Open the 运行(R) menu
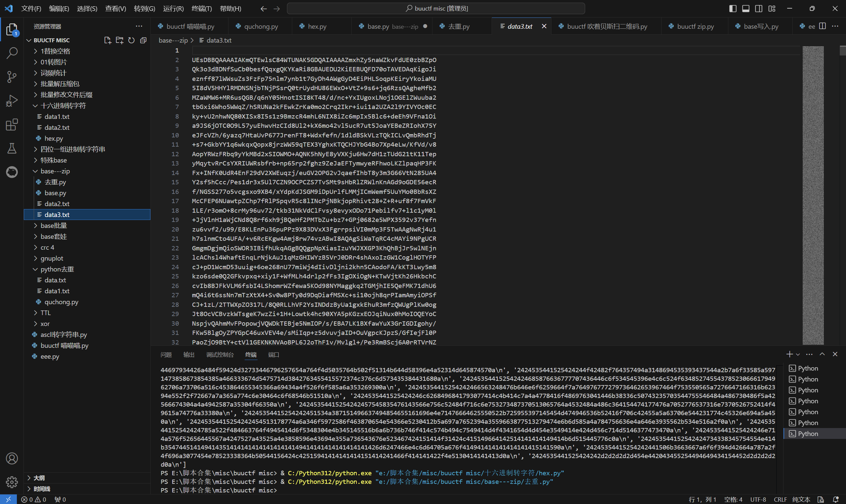The height and width of the screenshot is (504, 846). (173, 9)
